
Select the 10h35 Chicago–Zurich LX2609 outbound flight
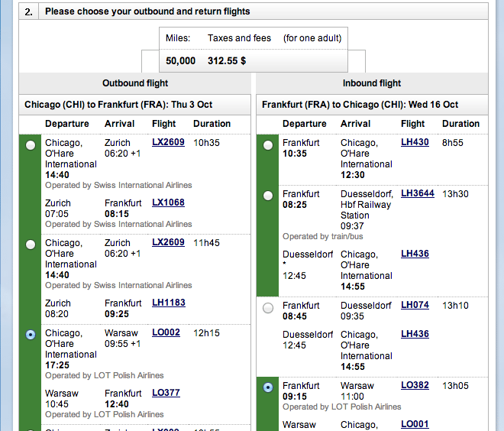point(31,145)
